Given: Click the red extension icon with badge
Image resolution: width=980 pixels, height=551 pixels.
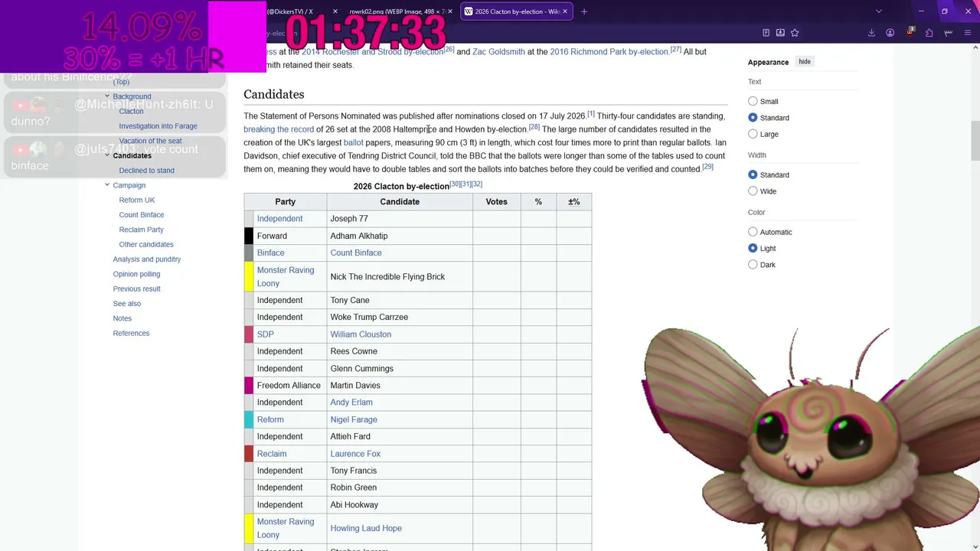Looking at the screenshot, I should tap(910, 32).
